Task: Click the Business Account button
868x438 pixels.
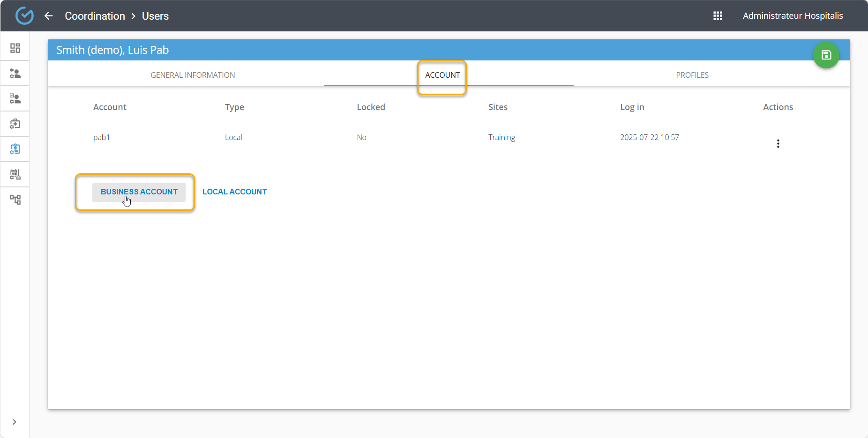Action: pos(139,192)
